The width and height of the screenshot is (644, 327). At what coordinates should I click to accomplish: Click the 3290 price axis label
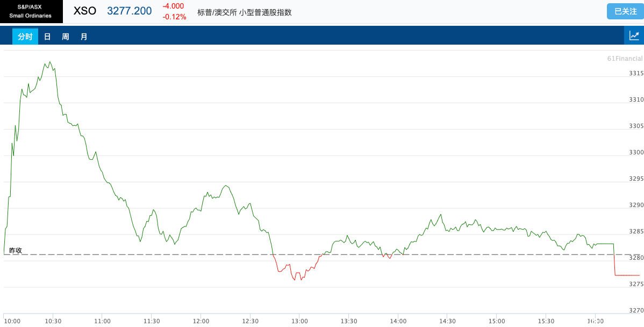click(x=636, y=205)
